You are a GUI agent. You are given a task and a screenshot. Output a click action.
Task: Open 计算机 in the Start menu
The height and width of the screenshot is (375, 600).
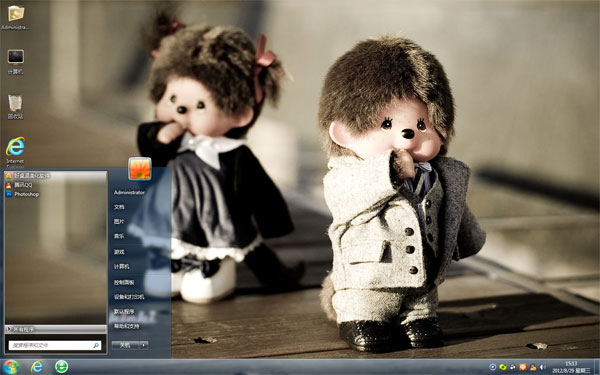pos(121,267)
